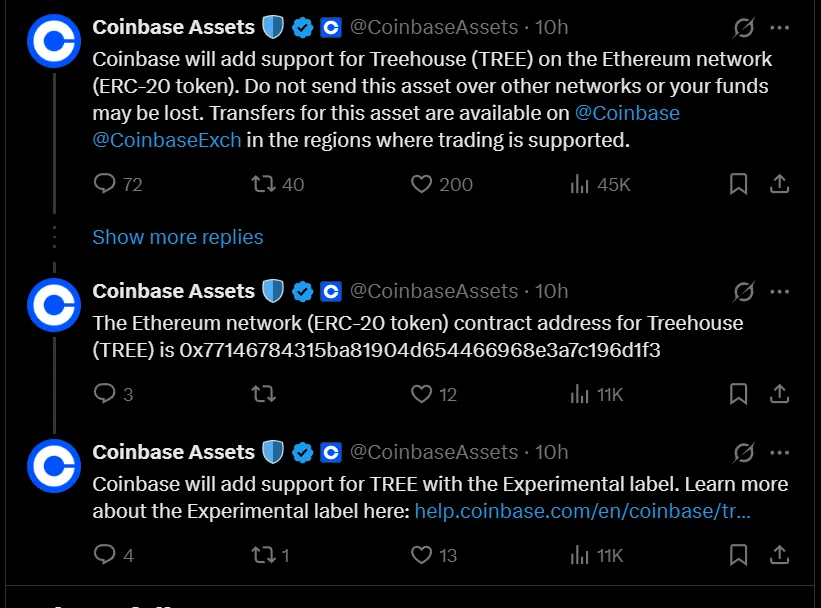This screenshot has height=608, width=821.
Task: Bookmark the contract address tweet
Action: tap(738, 394)
